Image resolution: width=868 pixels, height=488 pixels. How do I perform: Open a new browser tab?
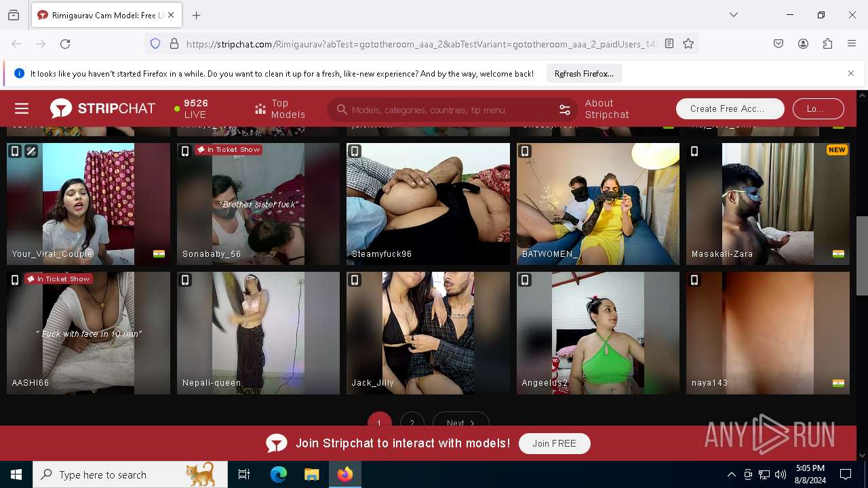point(197,15)
